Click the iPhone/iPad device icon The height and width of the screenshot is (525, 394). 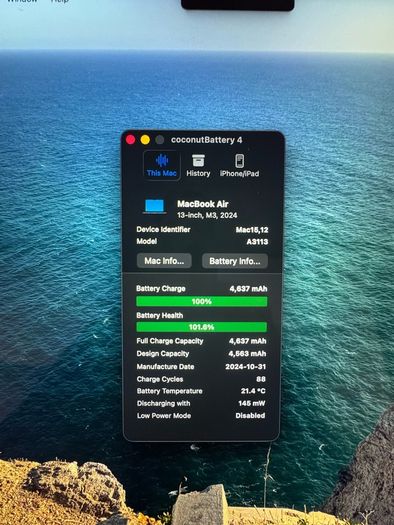239,161
